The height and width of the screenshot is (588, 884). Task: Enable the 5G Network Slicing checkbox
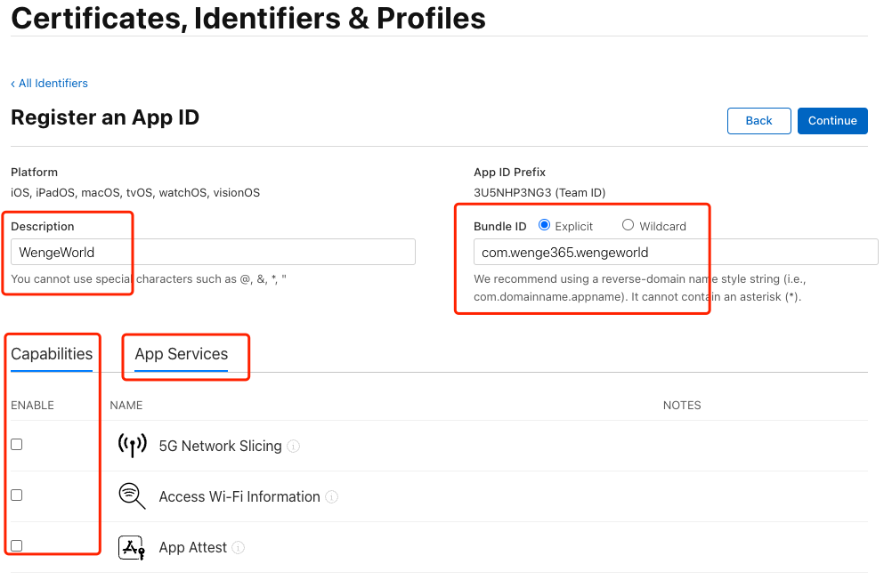click(17, 445)
